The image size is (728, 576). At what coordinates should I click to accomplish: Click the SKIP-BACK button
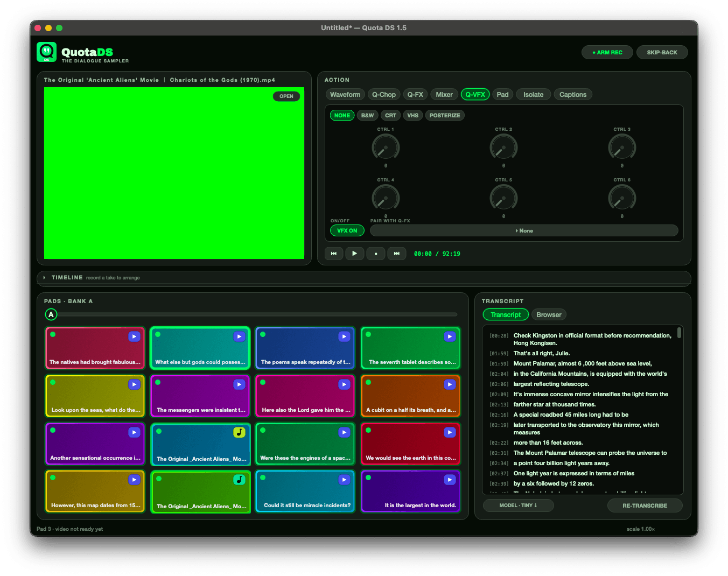point(662,52)
